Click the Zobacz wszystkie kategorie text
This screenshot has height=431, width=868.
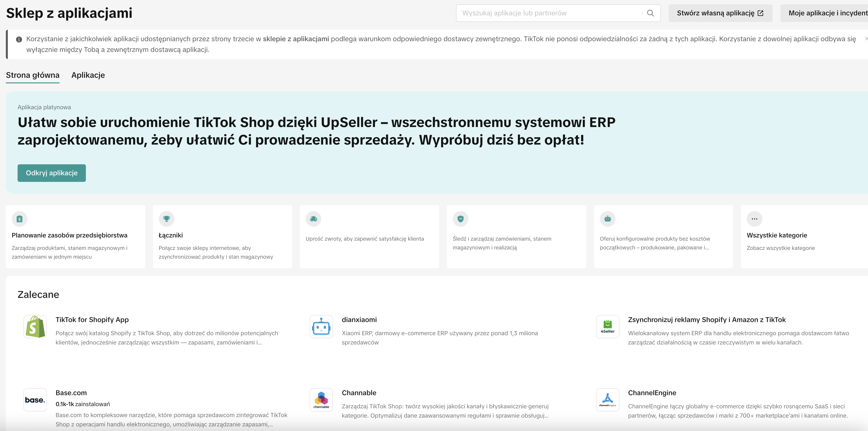click(781, 248)
